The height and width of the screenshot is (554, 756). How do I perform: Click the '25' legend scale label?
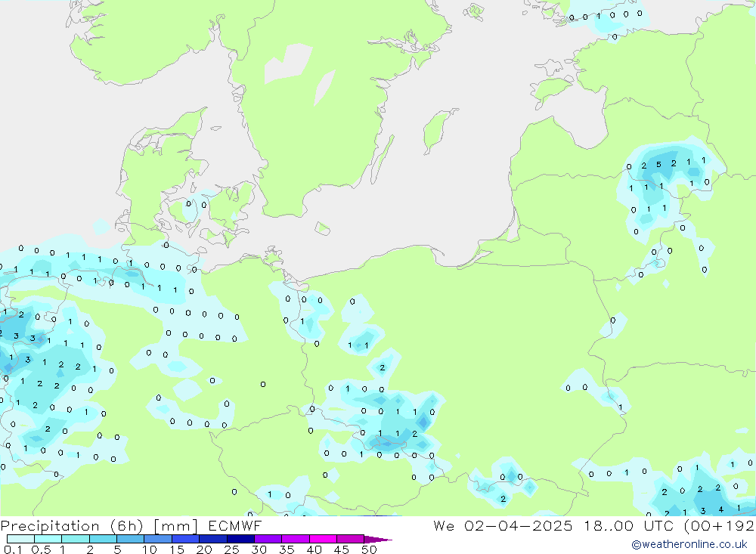click(231, 549)
